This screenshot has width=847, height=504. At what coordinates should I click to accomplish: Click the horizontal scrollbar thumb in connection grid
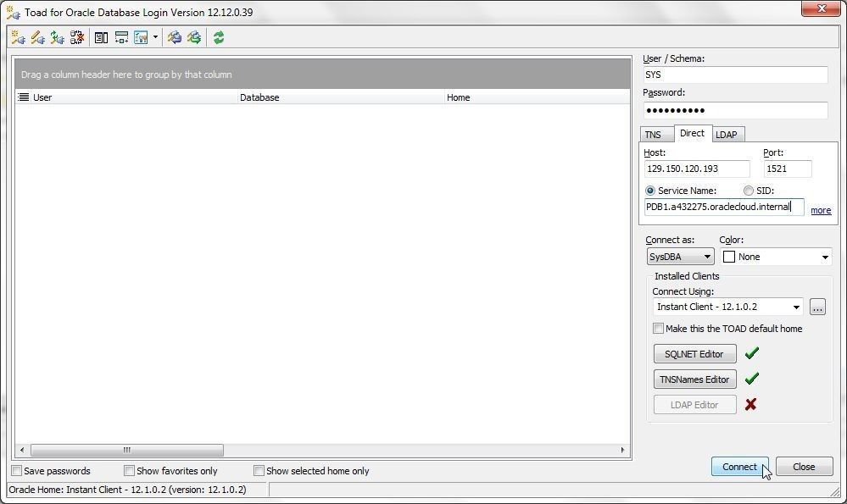(x=127, y=450)
